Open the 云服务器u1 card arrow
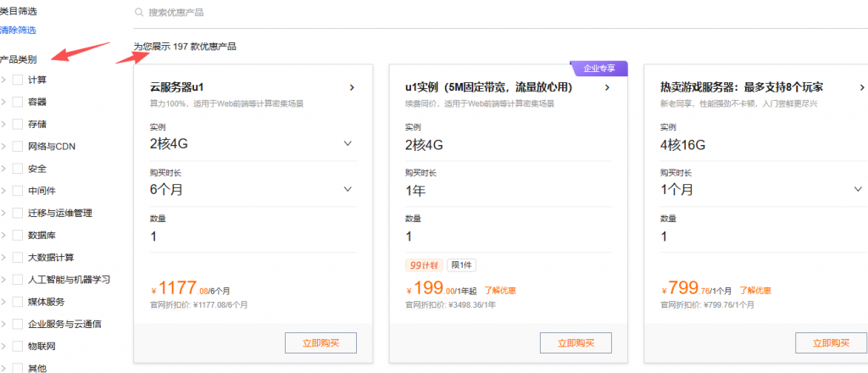This screenshot has width=868, height=373. 352,87
